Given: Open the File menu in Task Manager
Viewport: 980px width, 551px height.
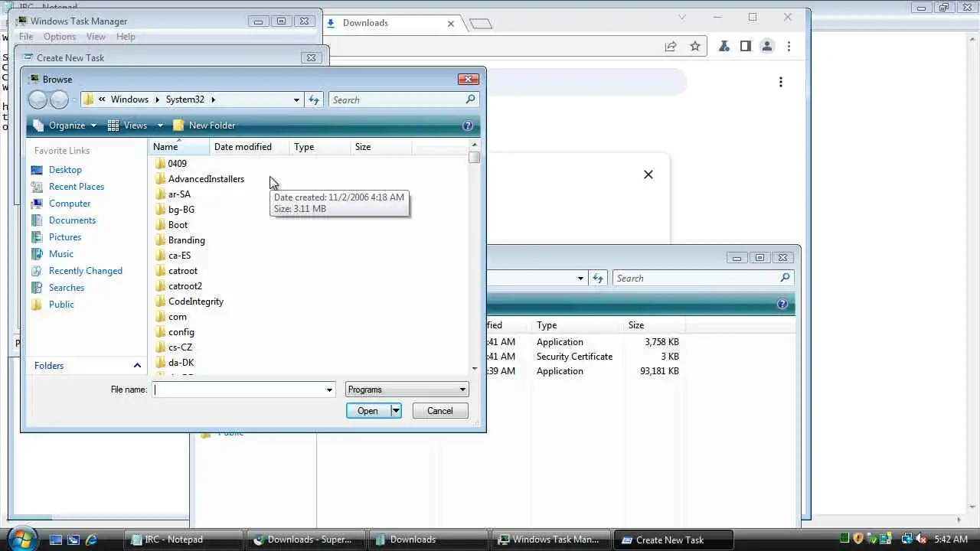Looking at the screenshot, I should [x=25, y=37].
